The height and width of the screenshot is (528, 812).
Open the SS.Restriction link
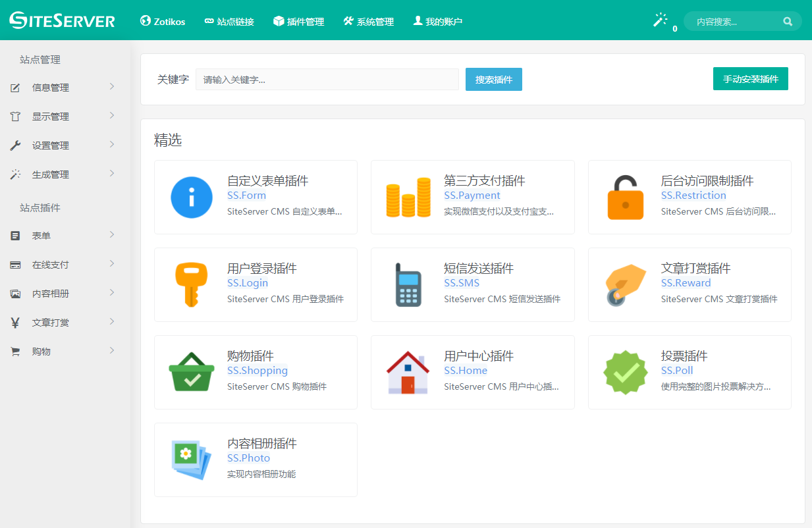click(x=693, y=196)
